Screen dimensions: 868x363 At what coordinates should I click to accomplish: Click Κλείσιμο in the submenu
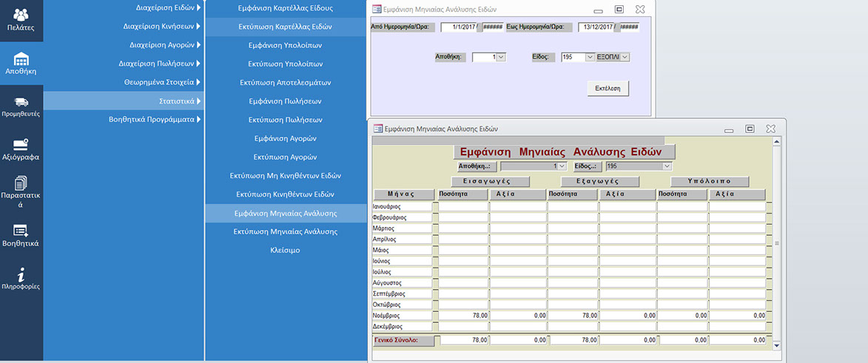286,250
